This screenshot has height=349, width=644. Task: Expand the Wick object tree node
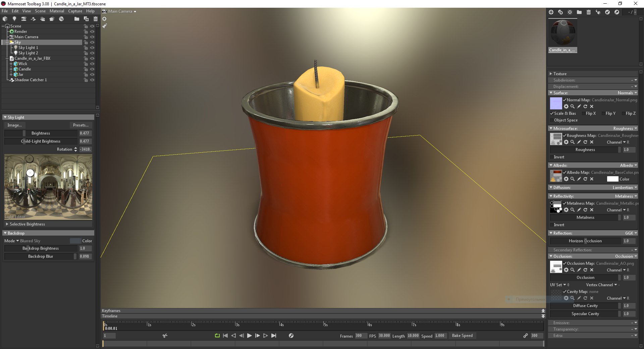(11, 64)
